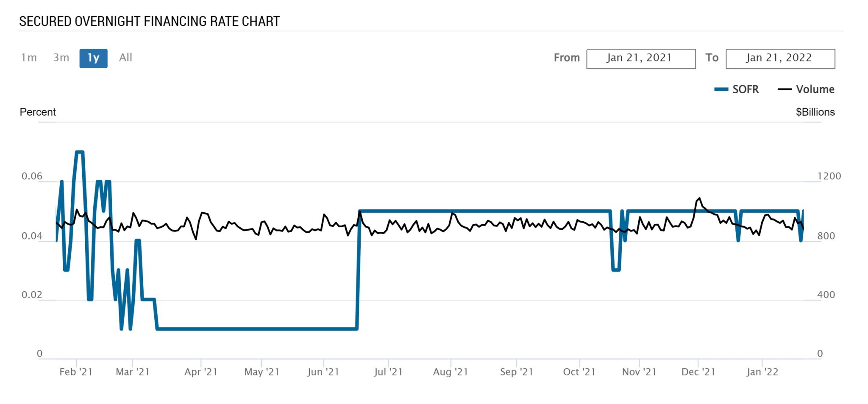Click the From label beside the date box

point(567,58)
